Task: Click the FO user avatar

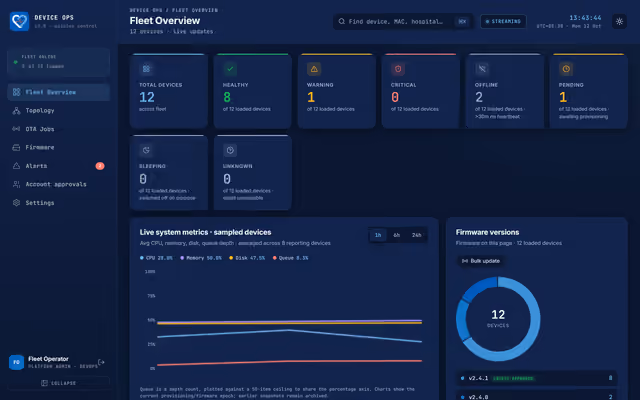Action: (x=16, y=362)
